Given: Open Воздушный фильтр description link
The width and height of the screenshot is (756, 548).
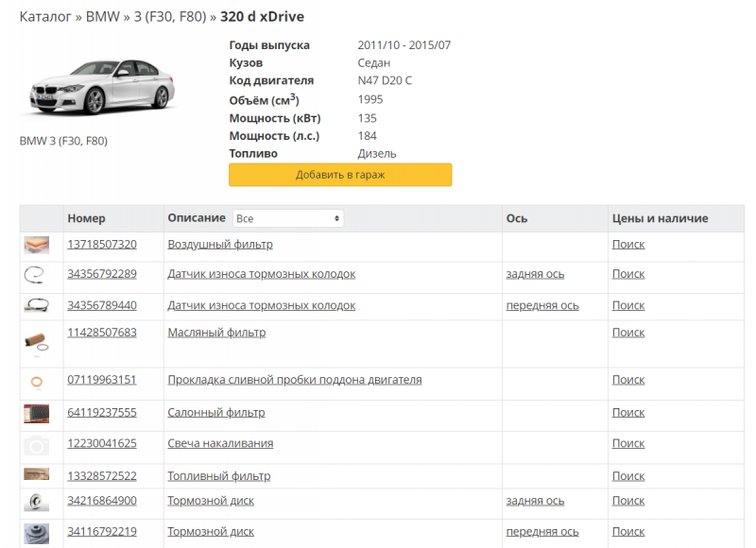Looking at the screenshot, I should [x=220, y=245].
